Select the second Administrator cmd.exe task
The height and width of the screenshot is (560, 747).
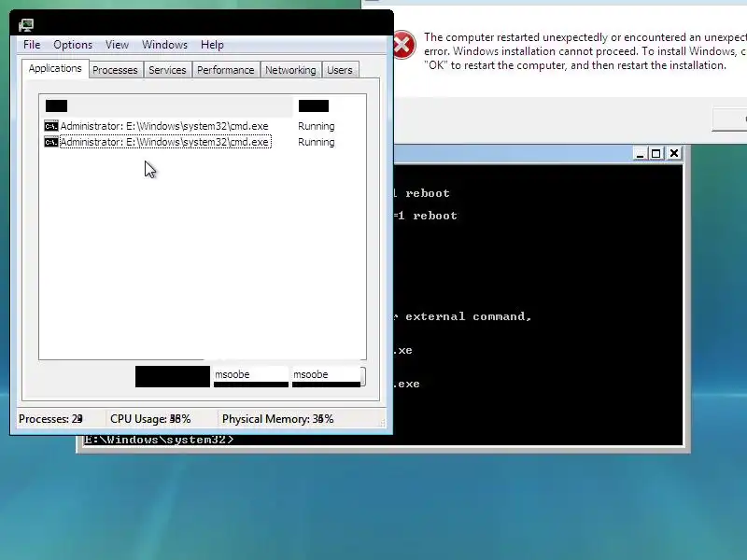tap(165, 142)
